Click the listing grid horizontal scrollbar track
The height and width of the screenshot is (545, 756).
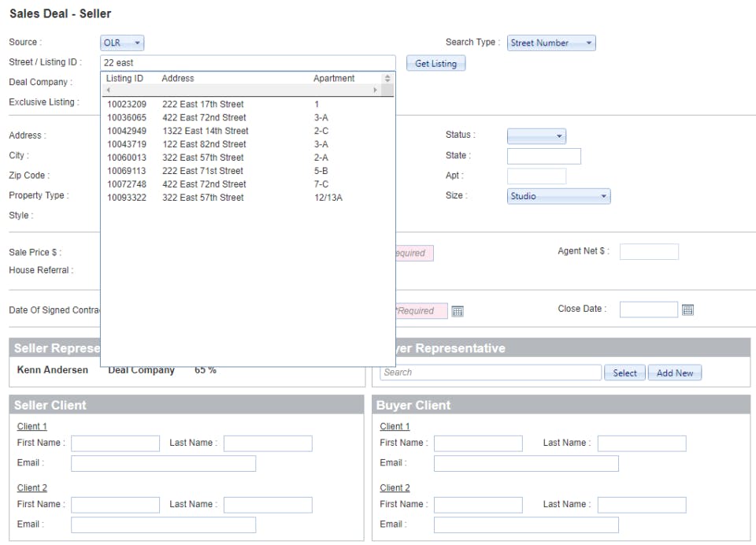[x=241, y=91]
